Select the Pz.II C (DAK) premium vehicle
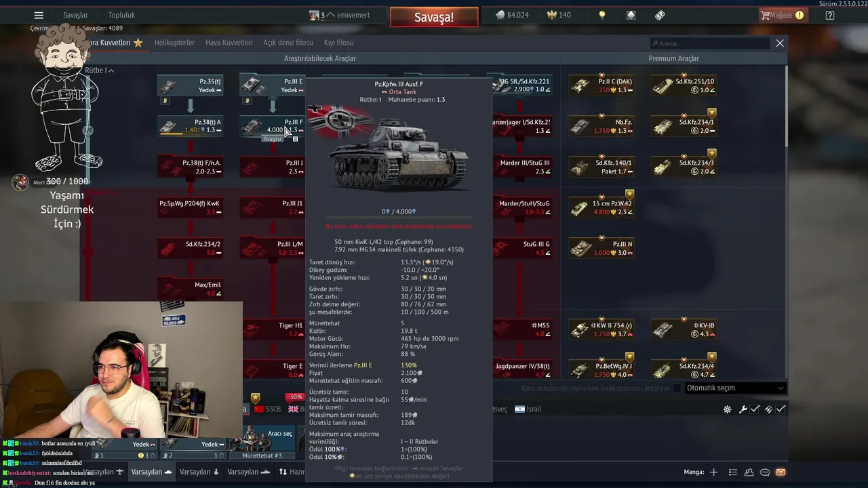The width and height of the screenshot is (868, 488). pos(601,85)
